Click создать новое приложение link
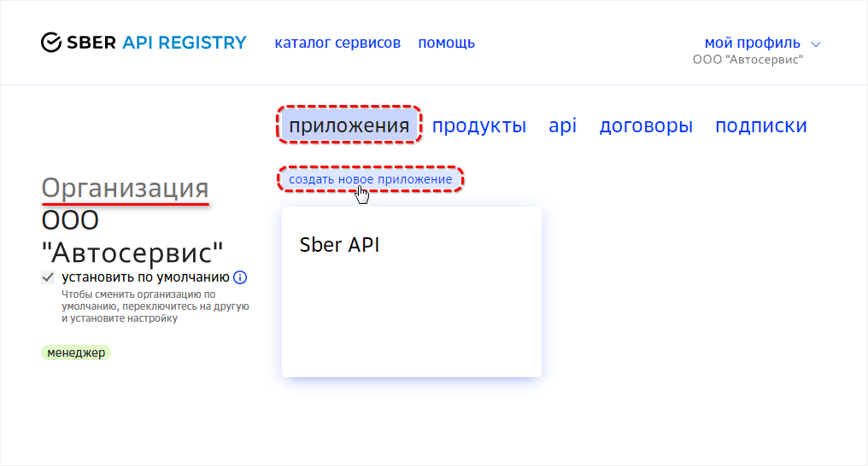 click(x=370, y=179)
